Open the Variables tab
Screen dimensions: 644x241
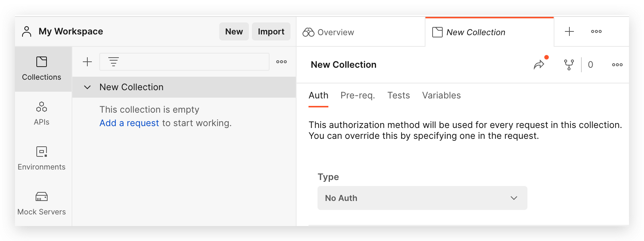[441, 95]
